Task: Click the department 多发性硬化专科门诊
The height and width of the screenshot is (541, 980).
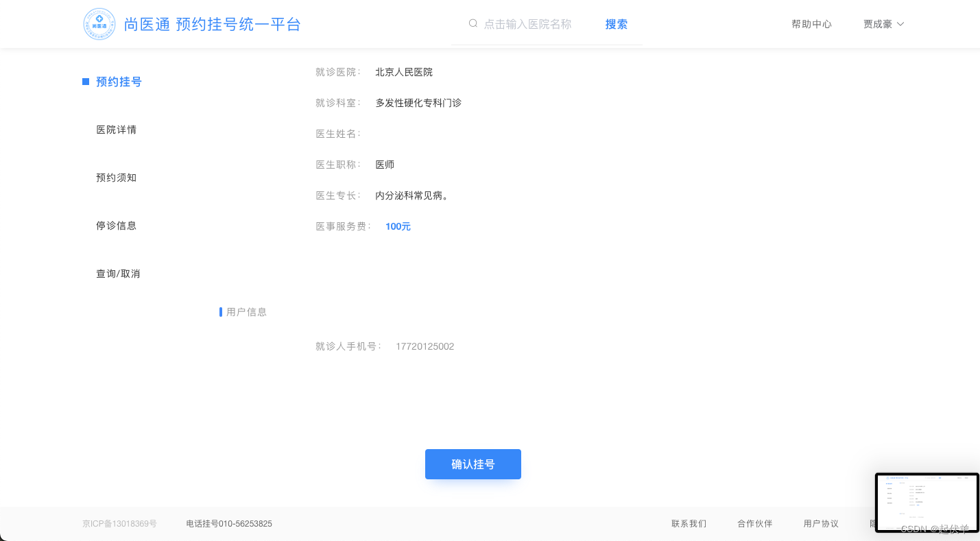Action: coord(418,103)
